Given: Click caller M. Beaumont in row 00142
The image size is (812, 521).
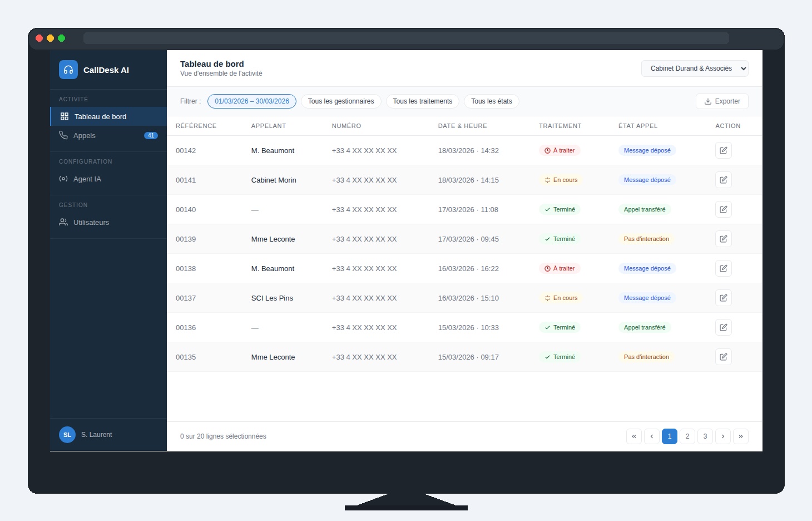Looking at the screenshot, I should [x=273, y=150].
